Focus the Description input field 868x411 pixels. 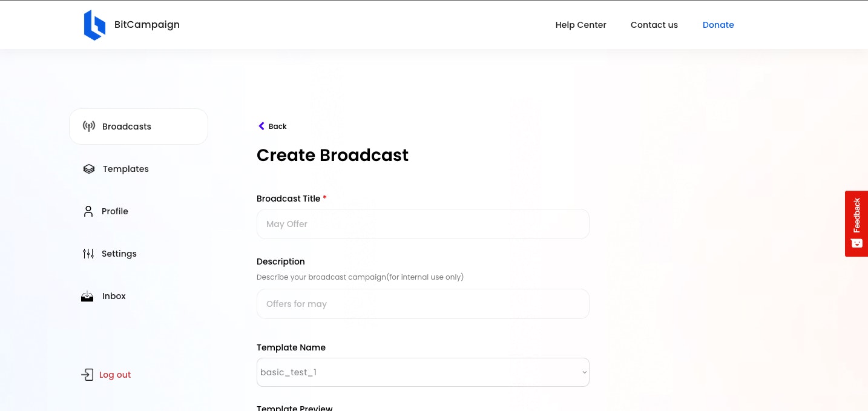[423, 304]
